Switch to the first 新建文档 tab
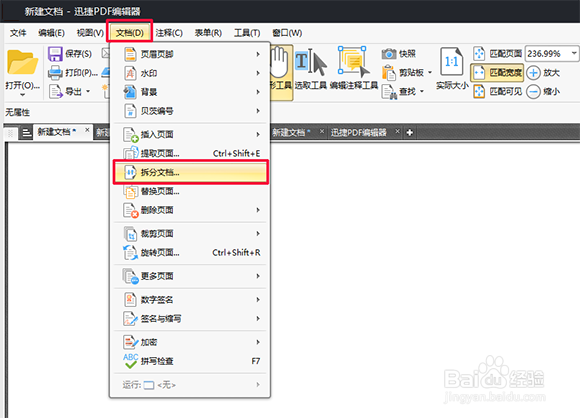Viewport: 580px width, 418px height. click(x=57, y=132)
